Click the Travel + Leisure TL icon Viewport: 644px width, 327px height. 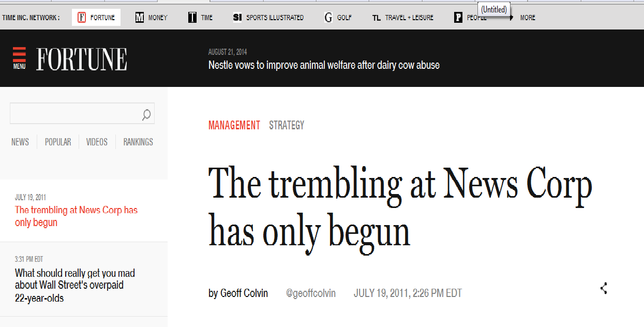(377, 17)
